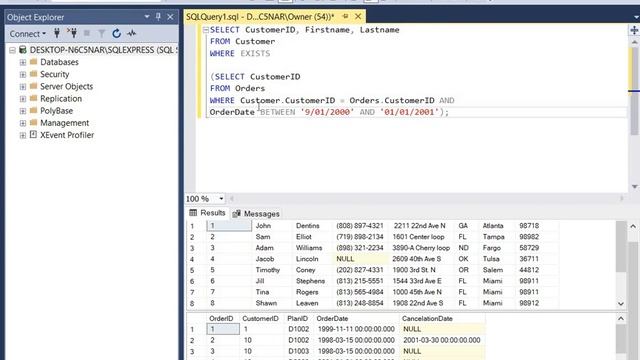Click the '9/01/2000' date string in query

[327, 112]
